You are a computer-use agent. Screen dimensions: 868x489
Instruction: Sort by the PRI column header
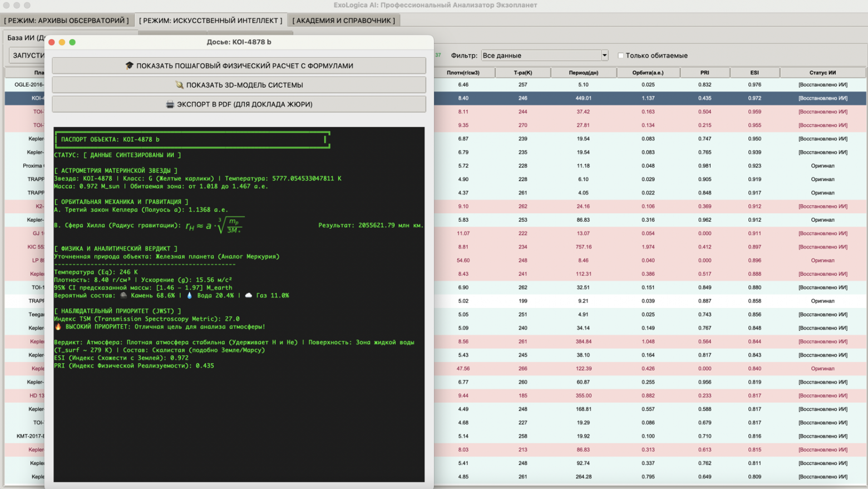[704, 73]
